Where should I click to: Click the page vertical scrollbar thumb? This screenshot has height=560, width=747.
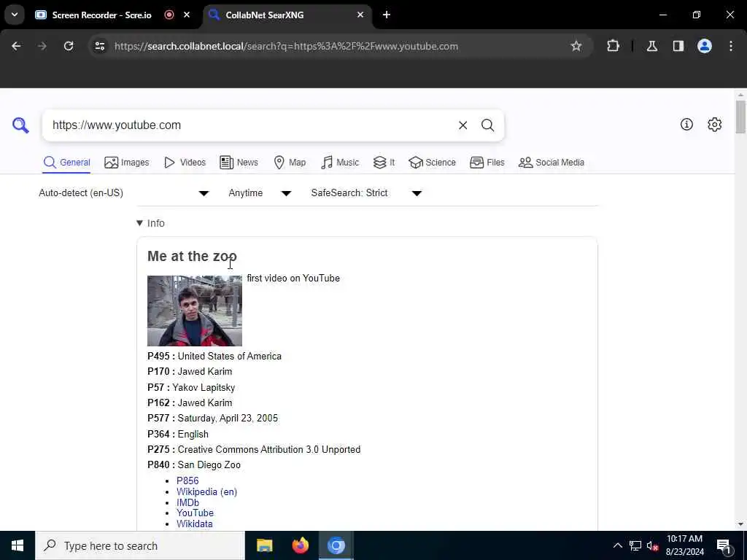click(740, 117)
